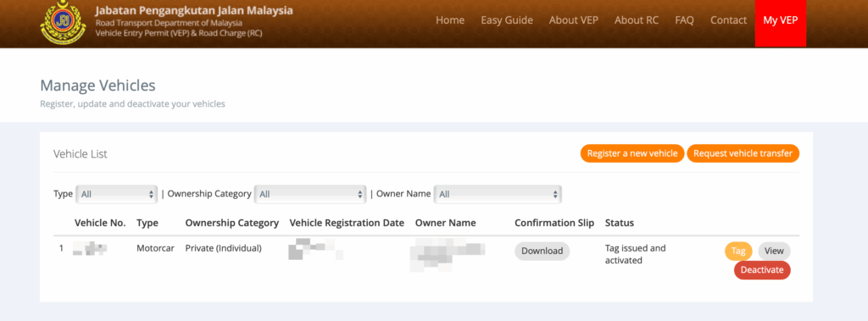Click the blurred owner name cell
Viewport: 868px width, 321px height.
click(448, 255)
